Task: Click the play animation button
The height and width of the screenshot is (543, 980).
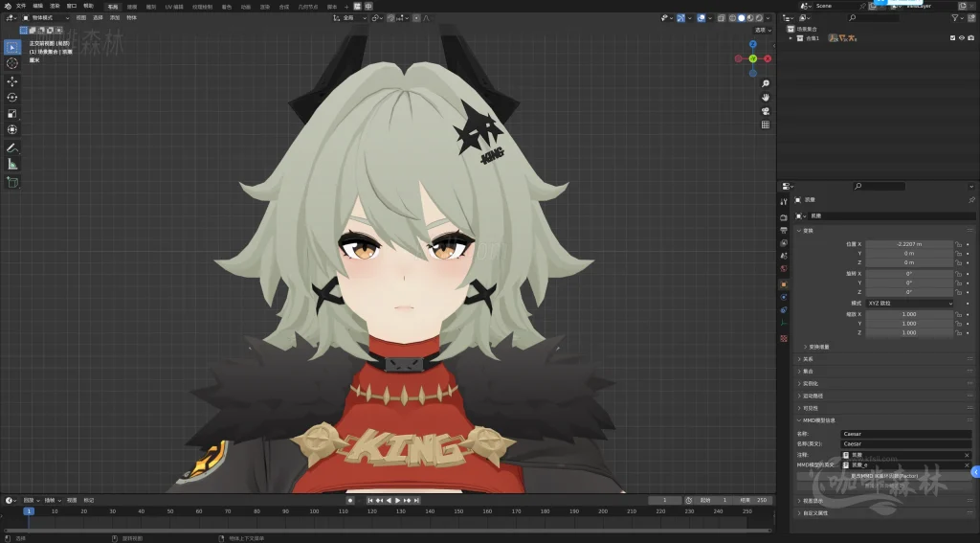Action: click(397, 501)
